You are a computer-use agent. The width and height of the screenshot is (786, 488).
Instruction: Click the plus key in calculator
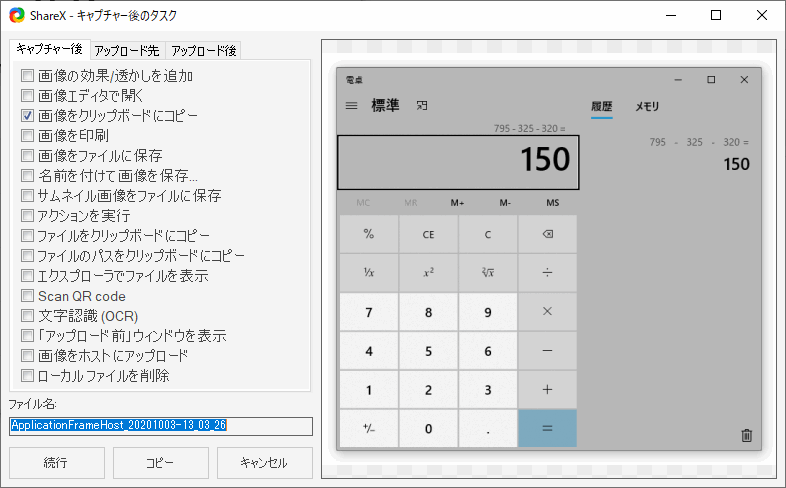(547, 389)
